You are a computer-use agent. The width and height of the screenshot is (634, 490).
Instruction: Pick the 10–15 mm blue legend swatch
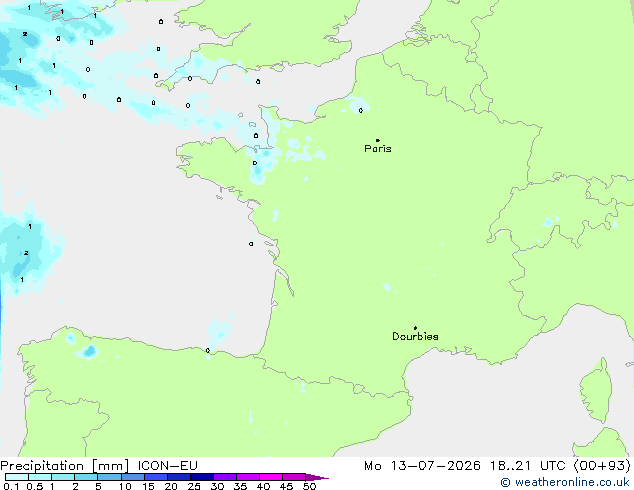pos(132,477)
